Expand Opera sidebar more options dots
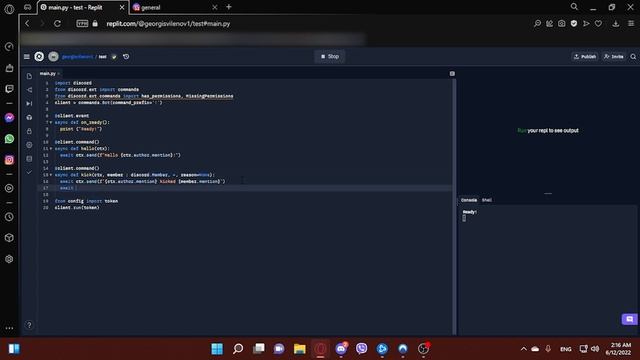This screenshot has width=640, height=360. tap(9, 328)
